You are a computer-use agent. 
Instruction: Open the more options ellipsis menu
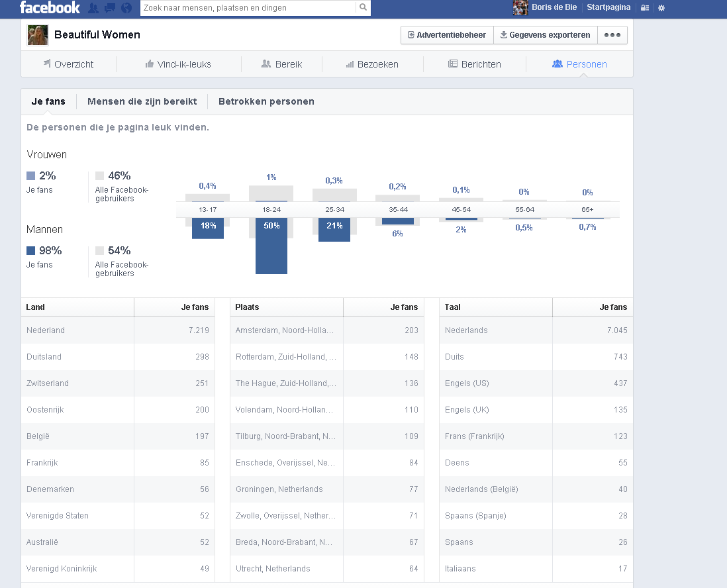pyautogui.click(x=612, y=35)
